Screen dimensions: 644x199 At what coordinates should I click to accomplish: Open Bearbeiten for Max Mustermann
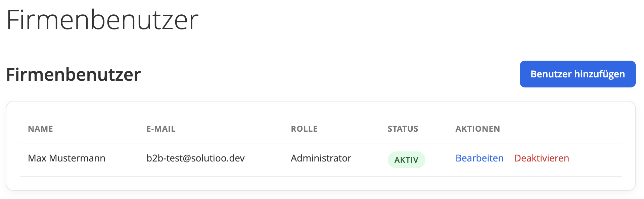[479, 158]
